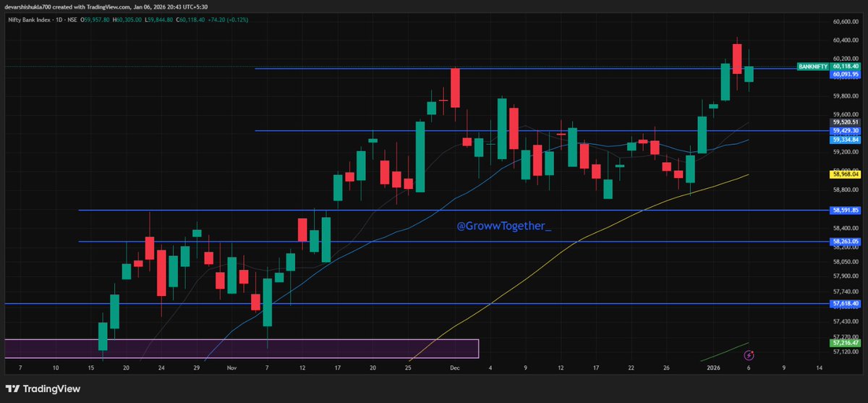Select the tall red candle at the Dec label
868x403 pixels.
(455, 87)
